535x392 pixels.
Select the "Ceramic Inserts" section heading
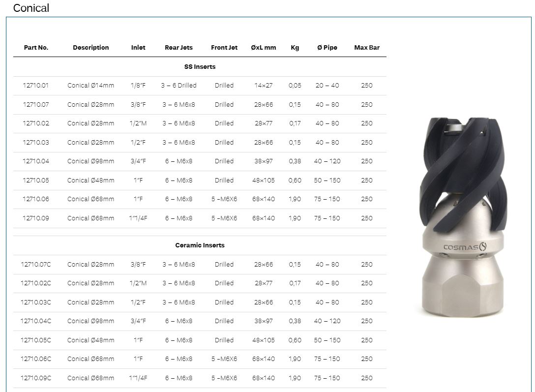coord(200,245)
